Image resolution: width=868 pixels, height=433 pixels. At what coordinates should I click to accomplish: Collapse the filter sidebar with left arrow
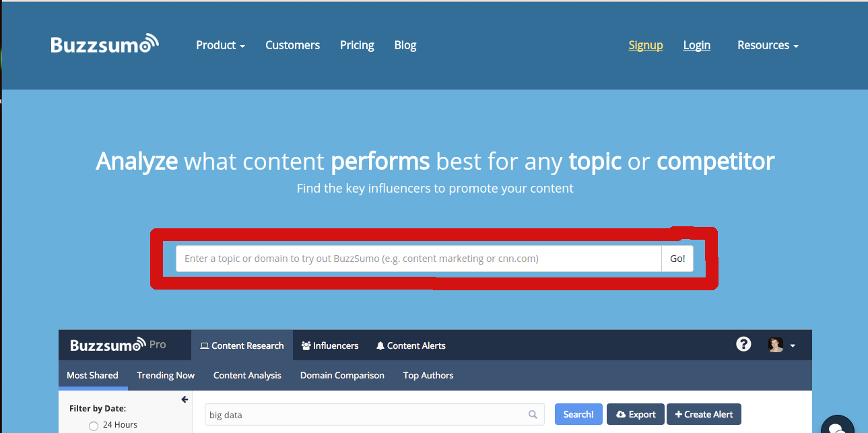[x=185, y=400]
